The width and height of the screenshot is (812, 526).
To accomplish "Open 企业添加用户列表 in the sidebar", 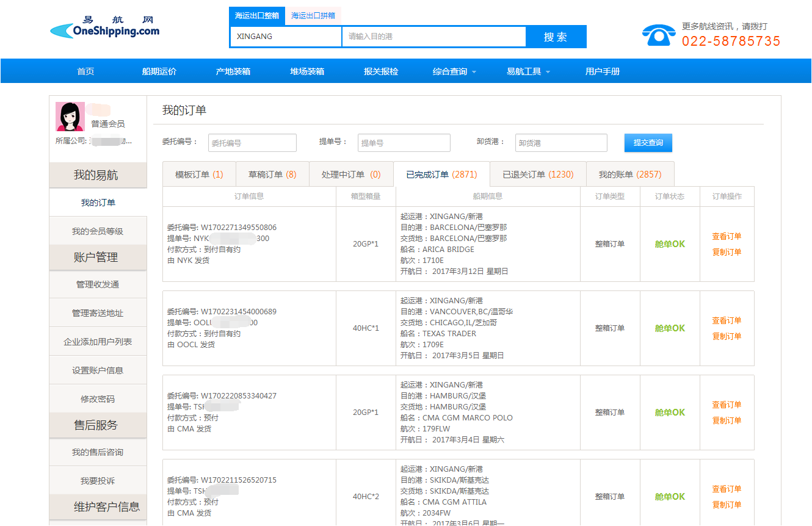I will coord(98,342).
